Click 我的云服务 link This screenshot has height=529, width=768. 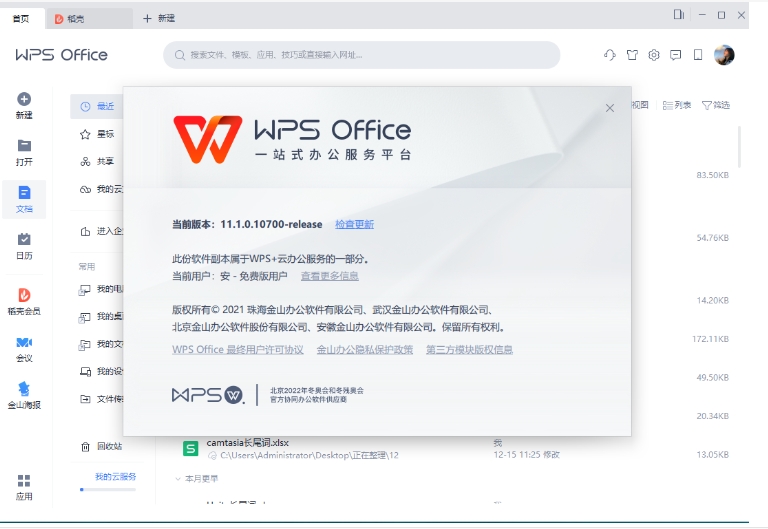tap(116, 477)
